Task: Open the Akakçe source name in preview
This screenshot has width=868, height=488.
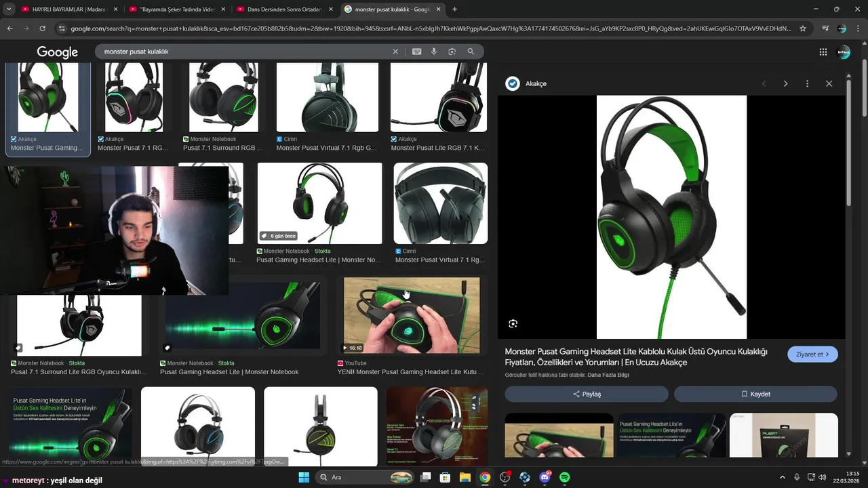Action: pyautogui.click(x=536, y=83)
